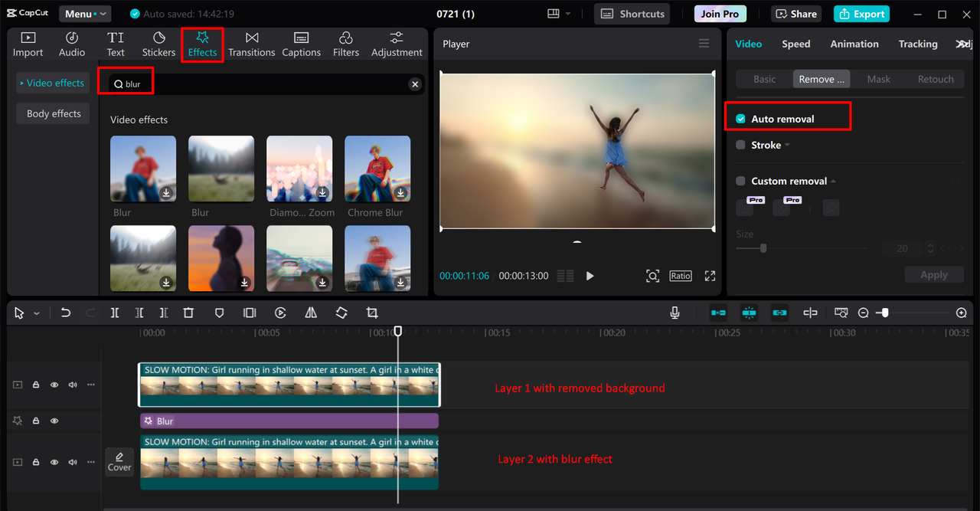Expand the Video effects category
The height and width of the screenshot is (511, 980).
click(53, 83)
